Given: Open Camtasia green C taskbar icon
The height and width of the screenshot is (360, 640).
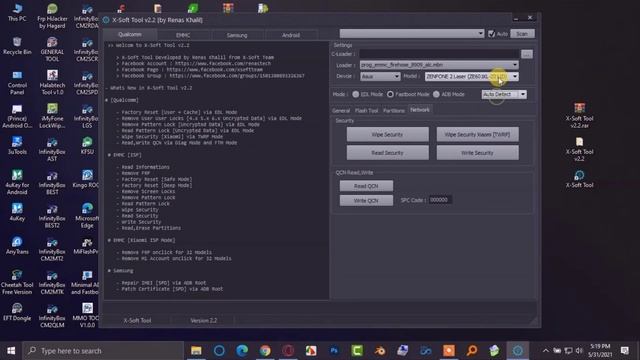Looking at the screenshot, I should [357, 351].
